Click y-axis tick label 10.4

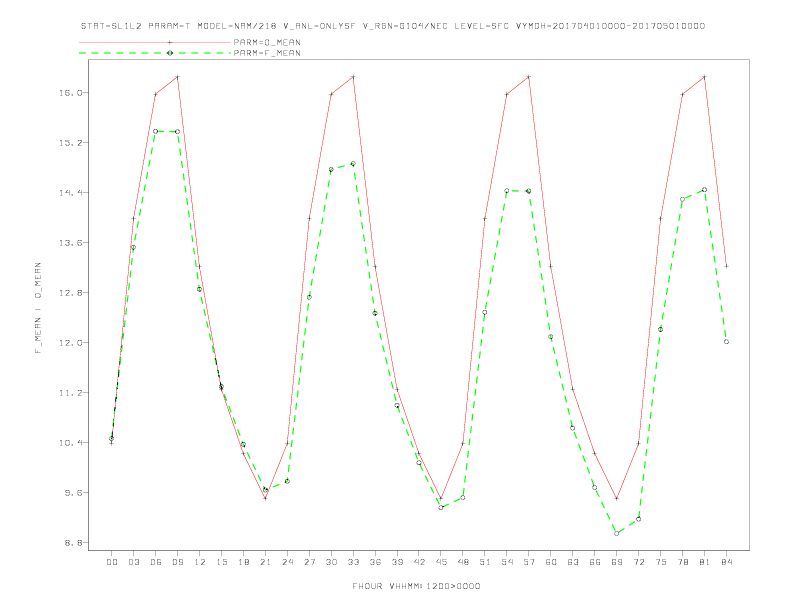point(70,443)
